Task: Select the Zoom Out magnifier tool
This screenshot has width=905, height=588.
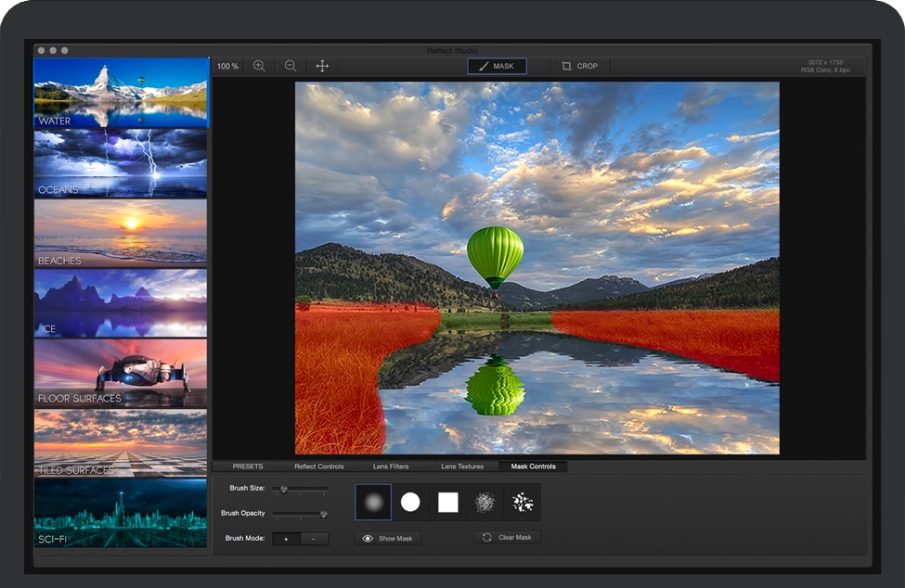Action: click(290, 66)
